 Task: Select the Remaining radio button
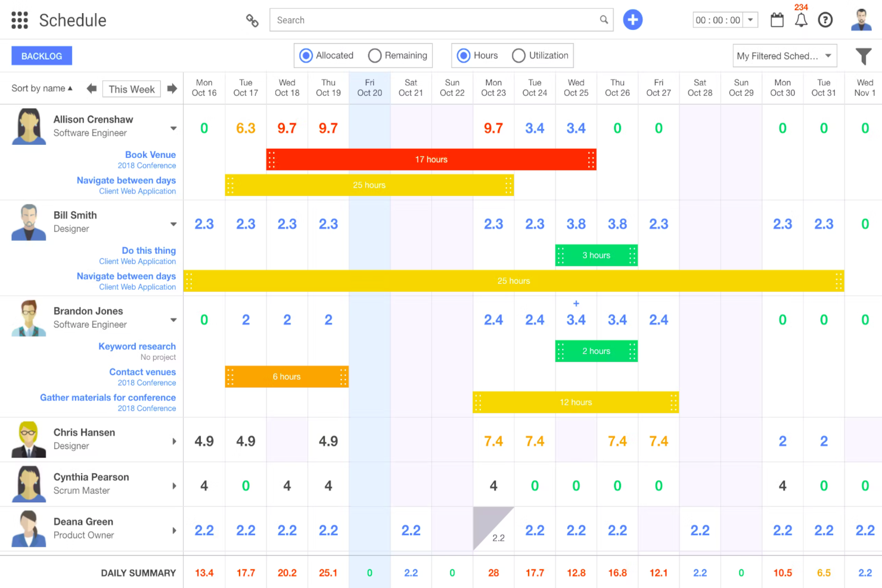(x=375, y=55)
